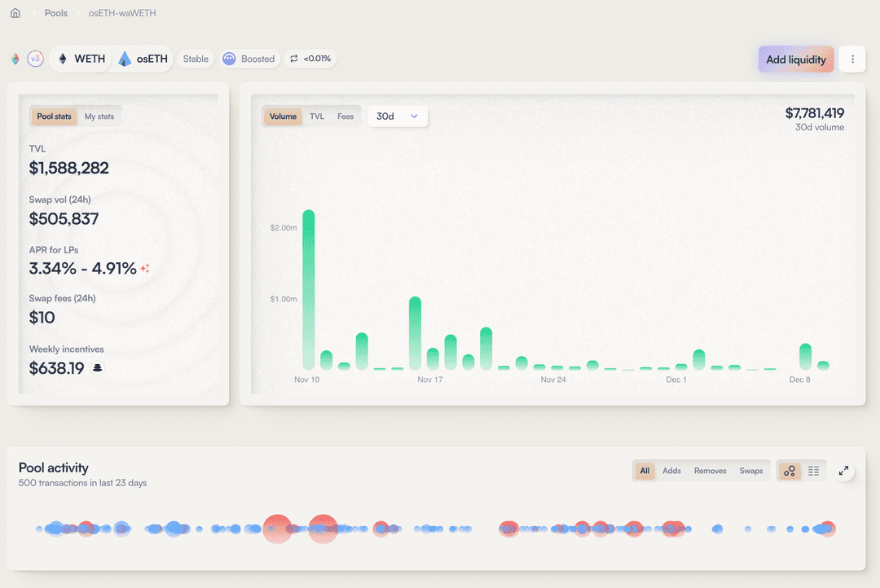Click the v3 protocol version badge

(35, 59)
